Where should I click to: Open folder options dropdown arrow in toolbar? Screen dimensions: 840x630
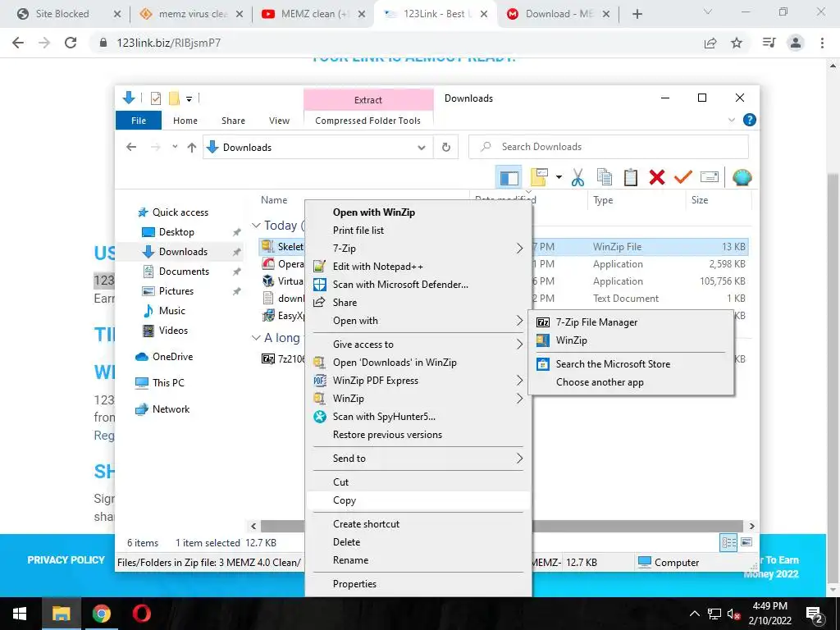(x=559, y=177)
